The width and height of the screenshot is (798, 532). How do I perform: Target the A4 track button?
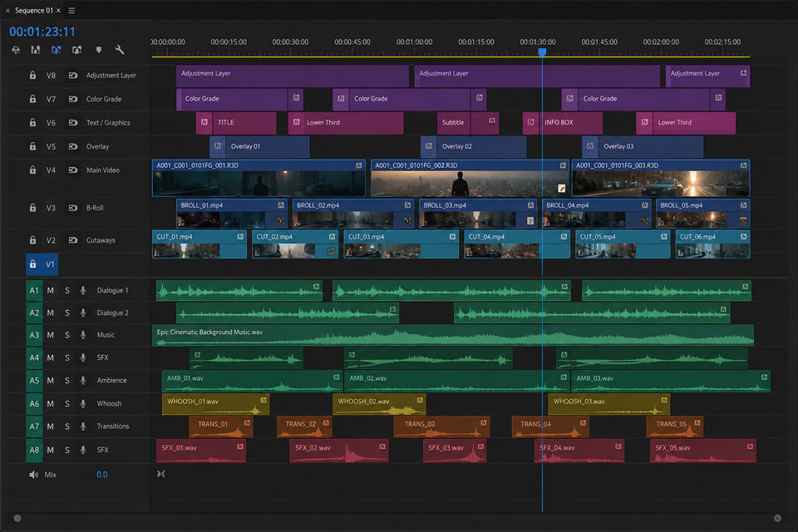pos(34,358)
